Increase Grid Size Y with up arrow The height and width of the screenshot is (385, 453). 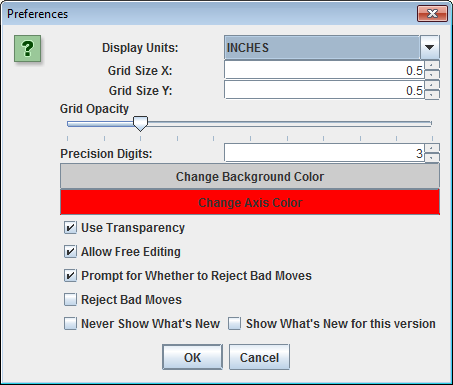click(432, 85)
